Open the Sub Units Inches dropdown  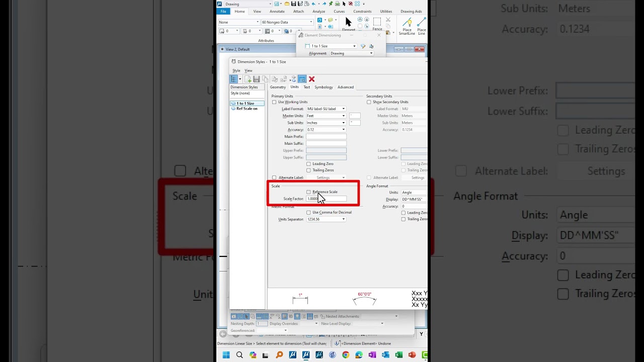tap(326, 123)
